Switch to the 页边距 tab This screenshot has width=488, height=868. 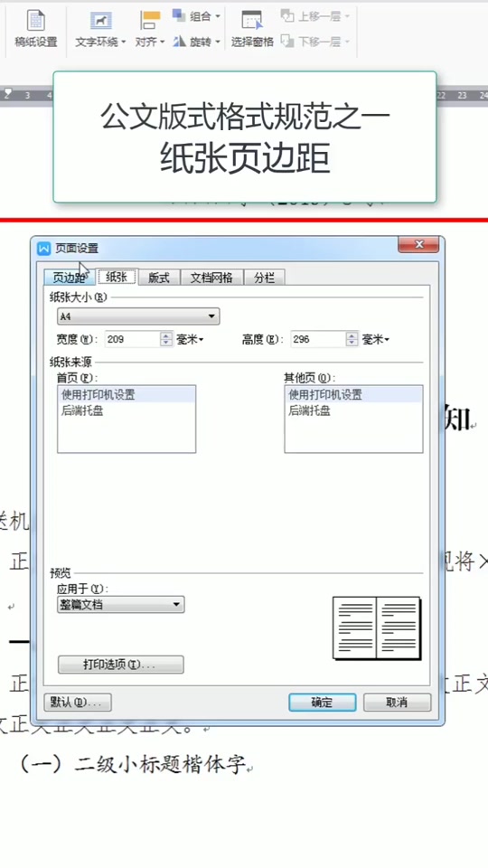pyautogui.click(x=70, y=278)
